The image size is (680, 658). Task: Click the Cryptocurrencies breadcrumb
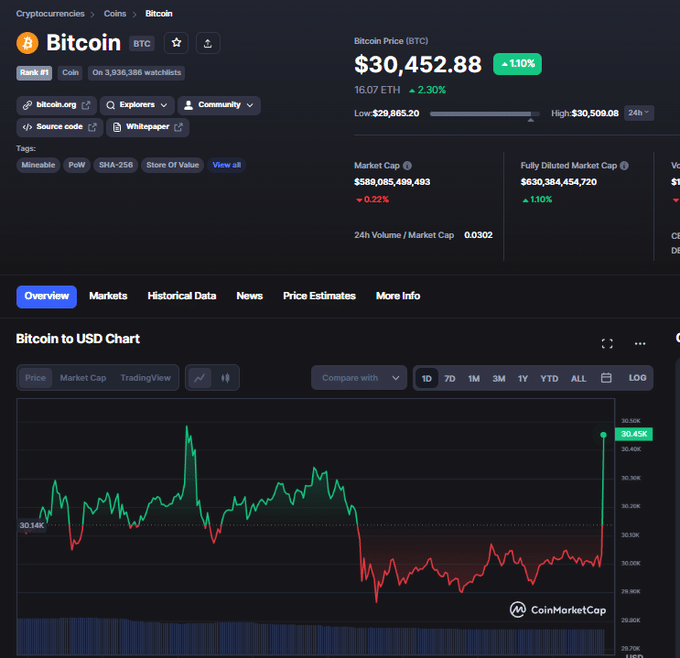click(50, 14)
